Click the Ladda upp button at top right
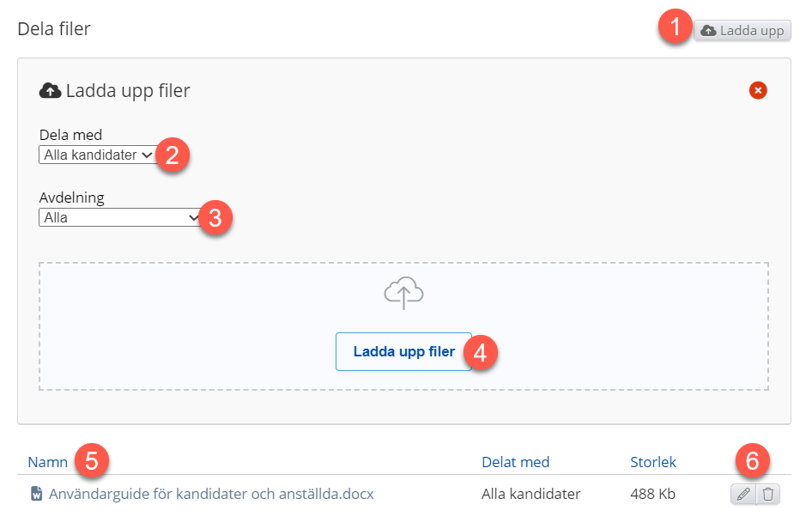This screenshot has width=812, height=529. 742,31
